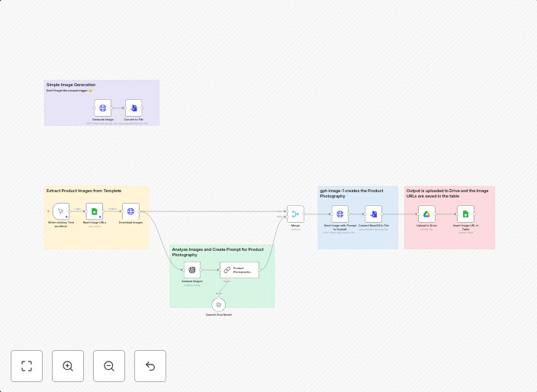Open the Analyze Images OpenAI node

(192, 270)
